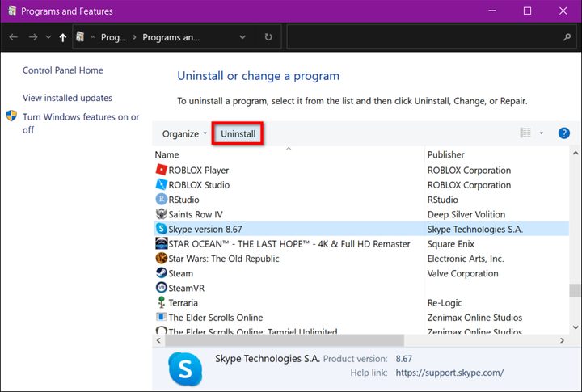Click the Star Wars: The Old Republic icon
Viewport: 582px width, 392px height.
(x=161, y=258)
